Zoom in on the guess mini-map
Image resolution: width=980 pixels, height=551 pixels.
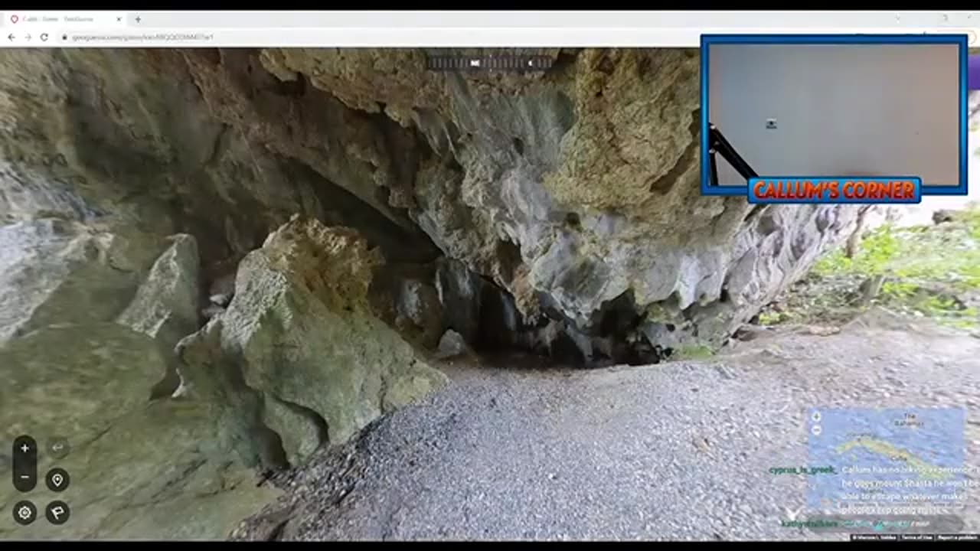click(x=816, y=417)
